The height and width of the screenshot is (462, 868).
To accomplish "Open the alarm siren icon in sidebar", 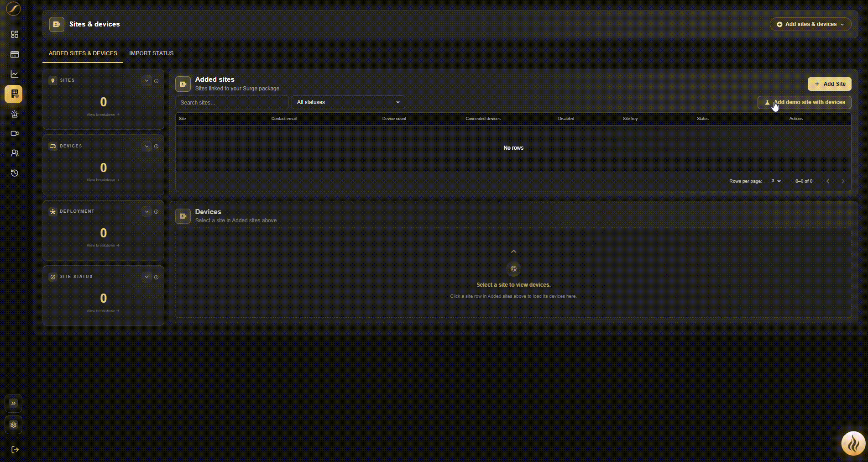I will click(x=15, y=114).
